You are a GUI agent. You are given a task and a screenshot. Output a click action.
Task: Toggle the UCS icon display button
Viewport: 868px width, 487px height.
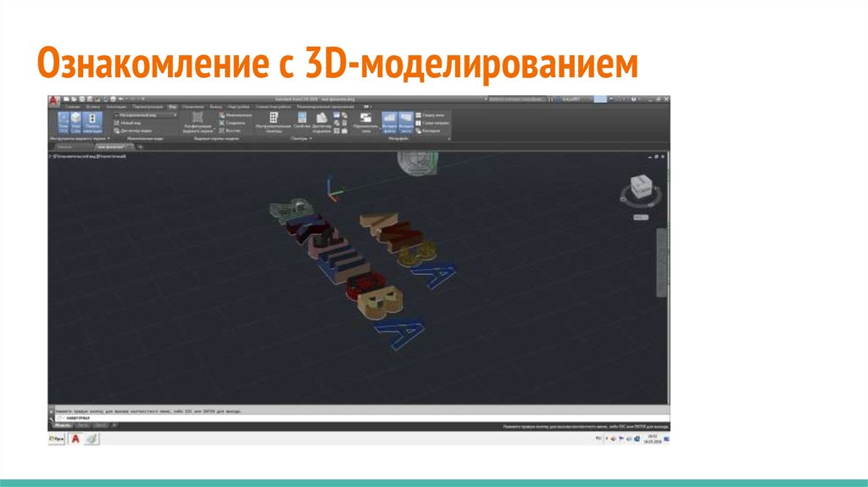(63, 121)
